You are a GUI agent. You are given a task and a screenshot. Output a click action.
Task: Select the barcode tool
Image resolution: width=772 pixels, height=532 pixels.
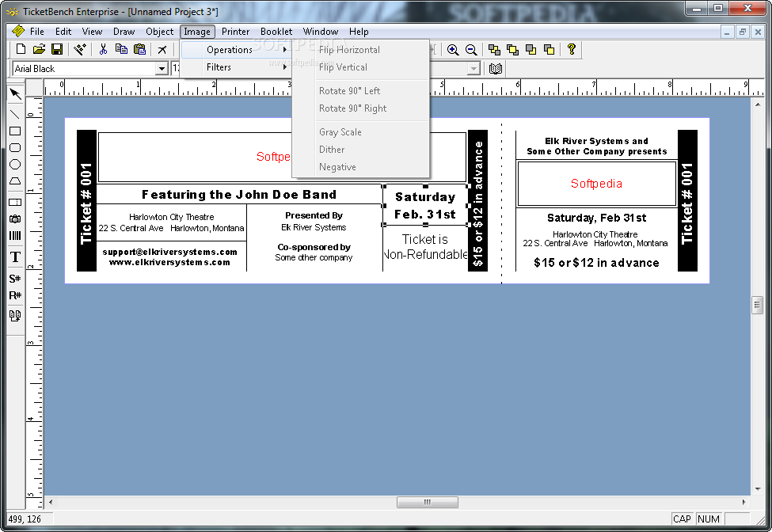point(15,235)
